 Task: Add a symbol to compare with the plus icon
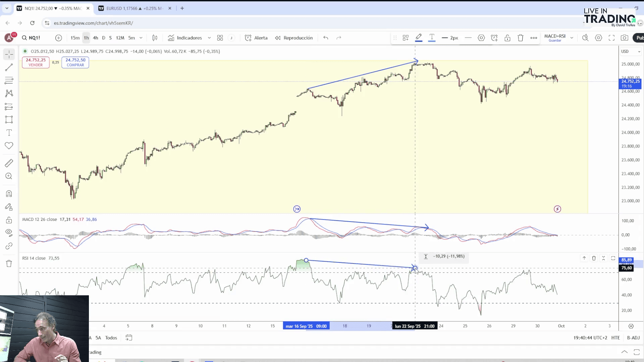[59, 38]
